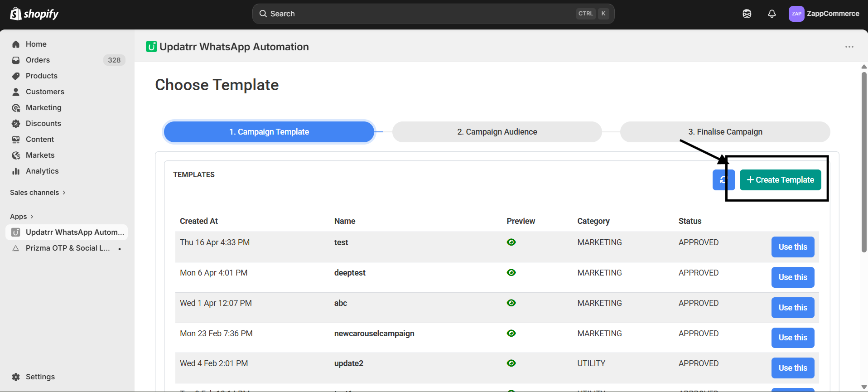
Task: Use the 'abc' template
Action: (792, 308)
